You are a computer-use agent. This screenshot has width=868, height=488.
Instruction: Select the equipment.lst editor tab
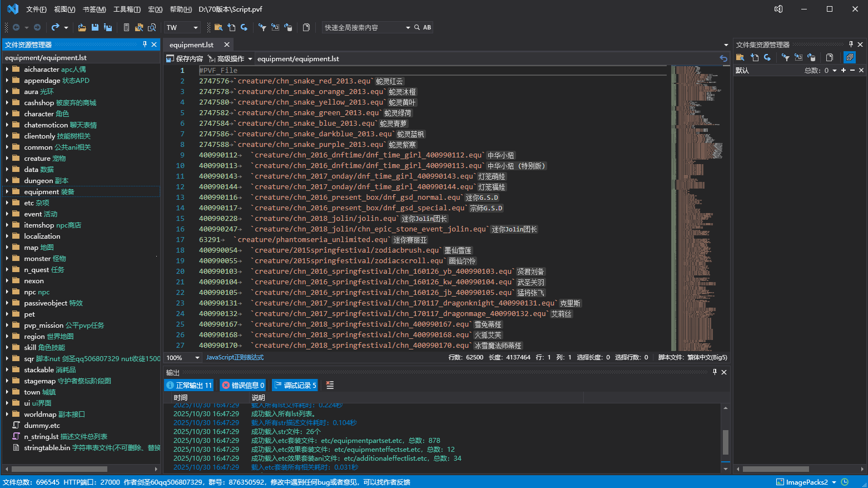(x=191, y=45)
